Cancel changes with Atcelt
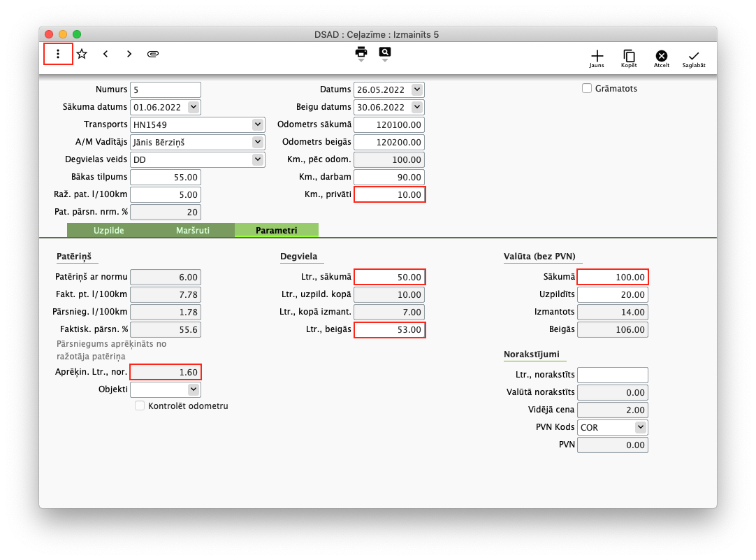756x560 pixels. click(x=661, y=57)
